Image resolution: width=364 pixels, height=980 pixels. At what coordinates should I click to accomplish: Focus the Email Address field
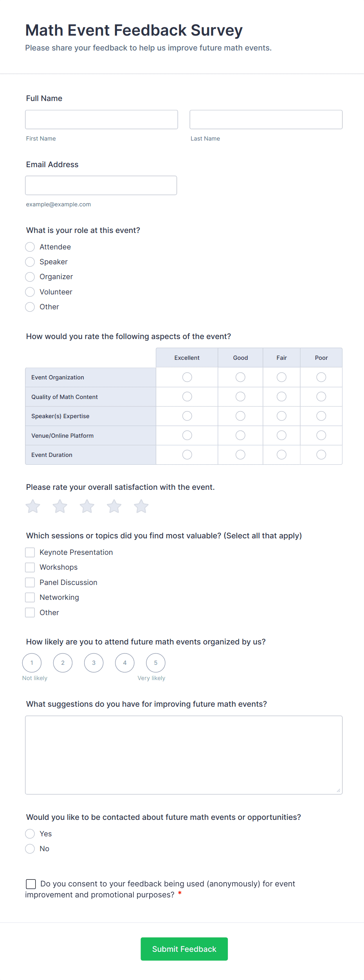[x=101, y=185]
